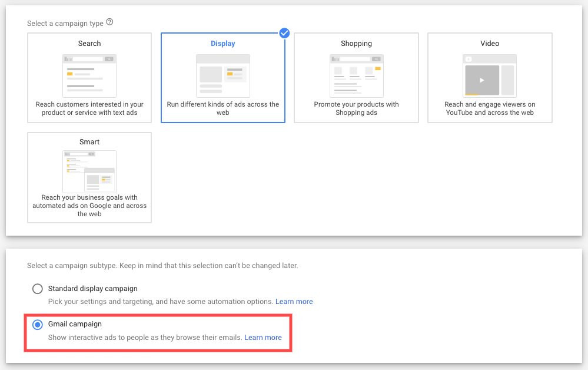Click the "Gmail campaign" label text
The image size is (588, 370).
coord(75,324)
